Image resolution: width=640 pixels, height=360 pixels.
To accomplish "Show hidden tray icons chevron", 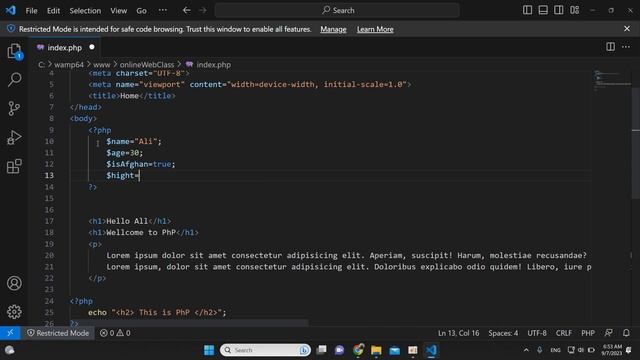I will [x=526, y=350].
